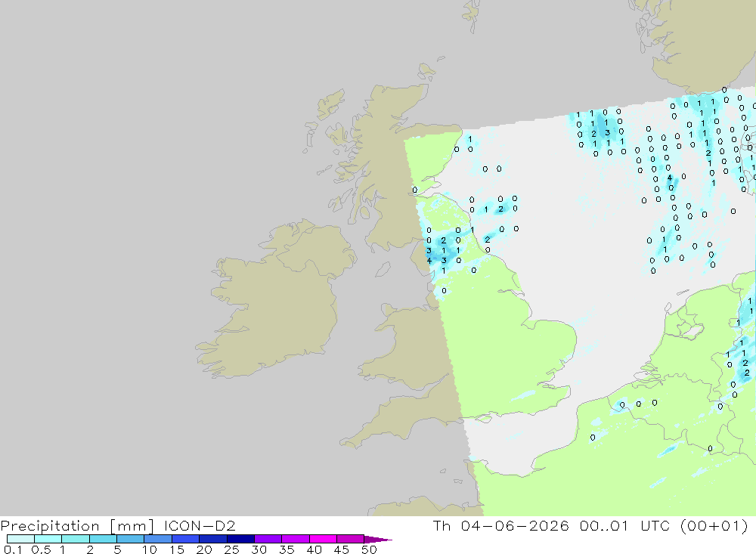The height and width of the screenshot is (554, 756).
Task: Pick the dark navy swatch between 25 and 30
Action: click(240, 539)
